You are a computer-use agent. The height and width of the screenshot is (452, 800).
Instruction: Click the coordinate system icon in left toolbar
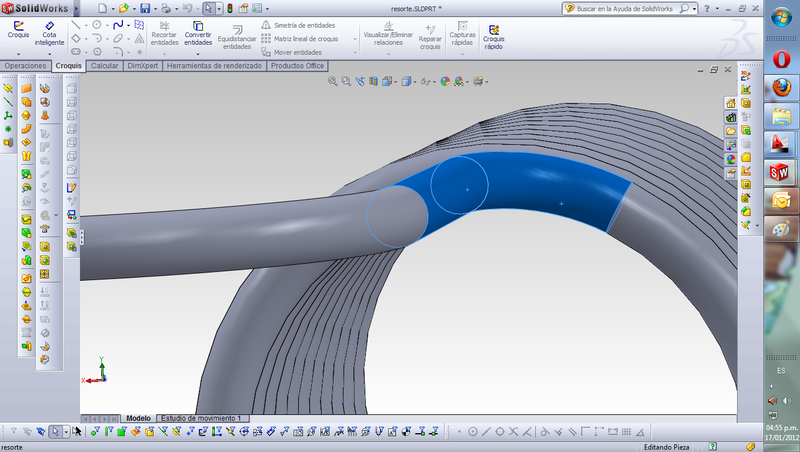(x=8, y=116)
